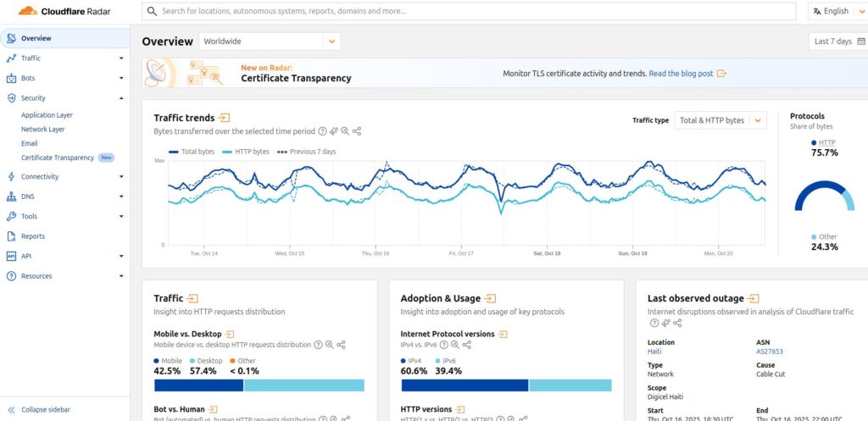The image size is (868, 421).
Task: Toggle the Previous 7 days legend series
Action: click(306, 152)
